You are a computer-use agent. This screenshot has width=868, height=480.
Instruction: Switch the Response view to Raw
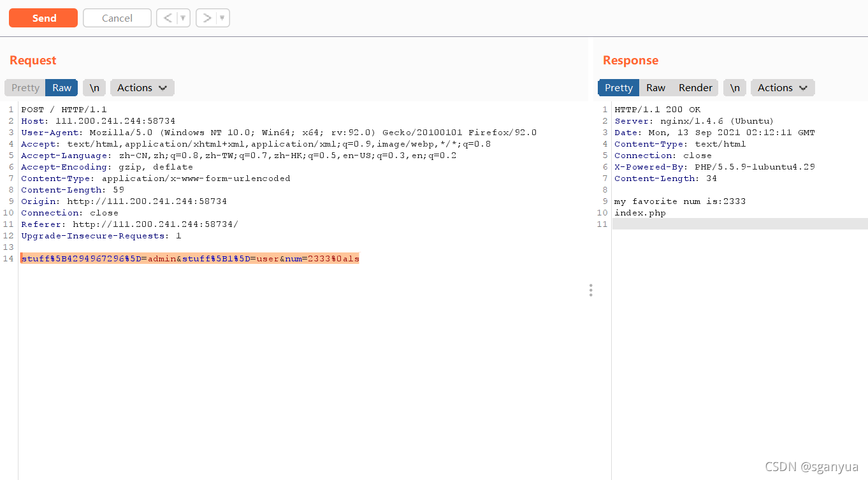[656, 87]
